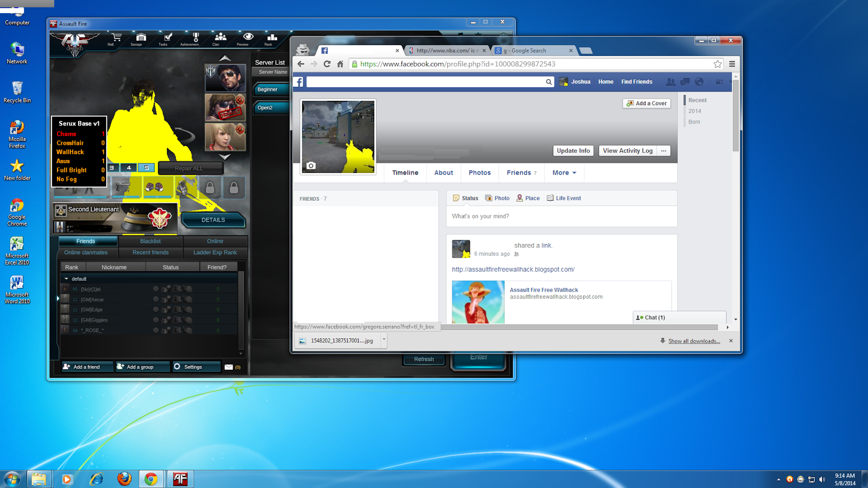The image size is (868, 488).
Task: Select loadout slot number 5
Action: point(146,168)
